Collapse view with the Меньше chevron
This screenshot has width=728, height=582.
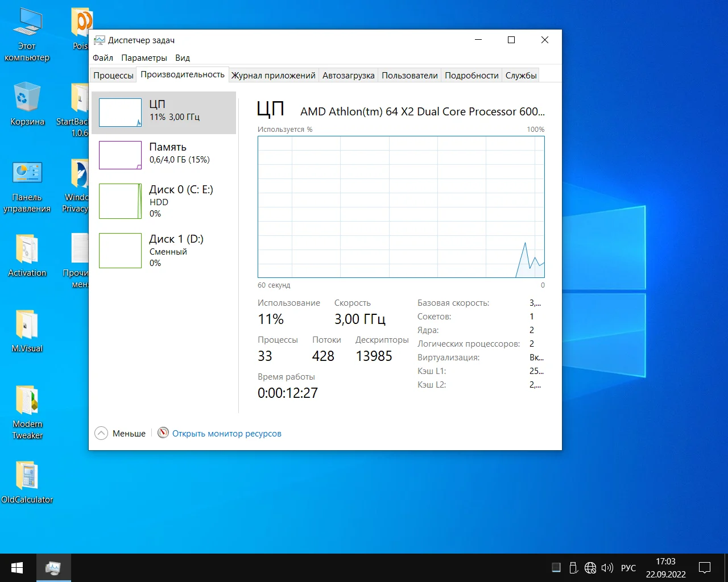pos(101,433)
